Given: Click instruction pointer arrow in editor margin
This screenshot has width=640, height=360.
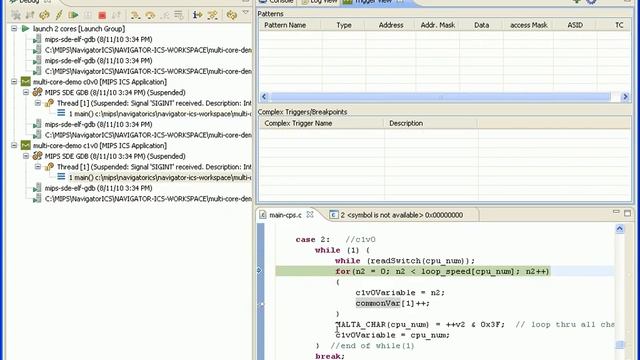Looking at the screenshot, I should coord(260,270).
